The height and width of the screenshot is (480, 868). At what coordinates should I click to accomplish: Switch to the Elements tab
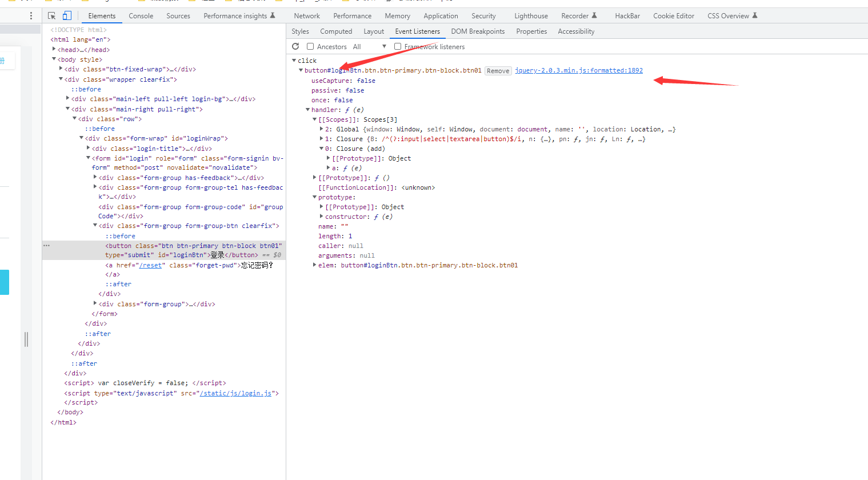click(102, 16)
